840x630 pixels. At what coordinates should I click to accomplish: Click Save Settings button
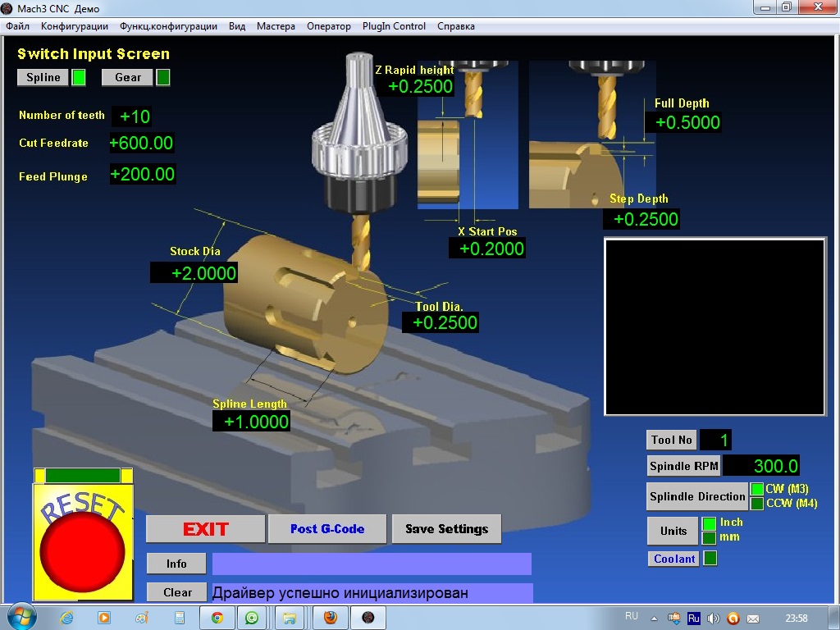pyautogui.click(x=447, y=529)
